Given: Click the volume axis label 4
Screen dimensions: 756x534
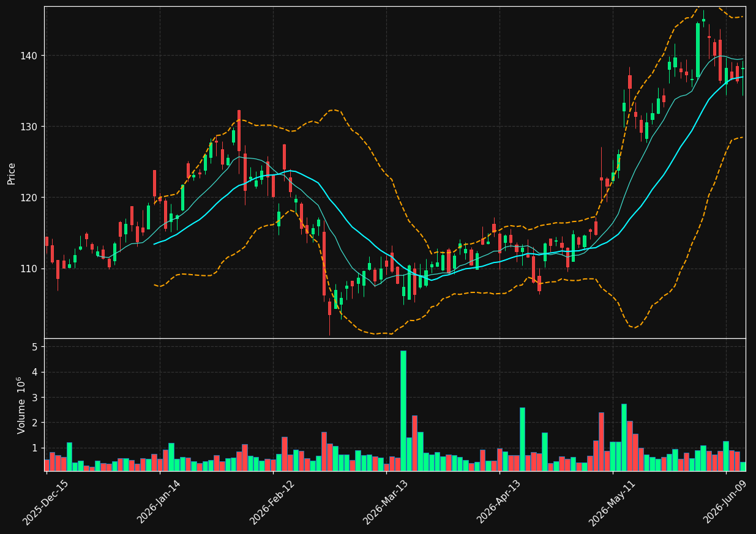Looking at the screenshot, I should 36,372.
